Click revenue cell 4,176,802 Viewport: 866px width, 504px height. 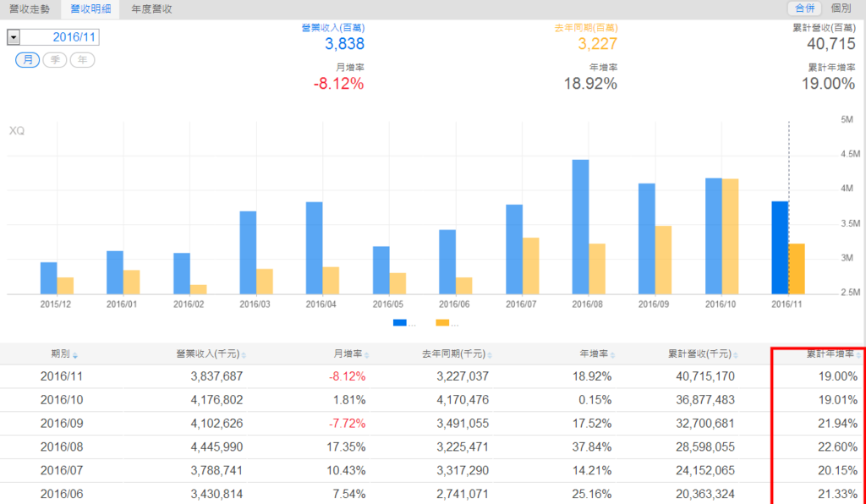[216, 400]
